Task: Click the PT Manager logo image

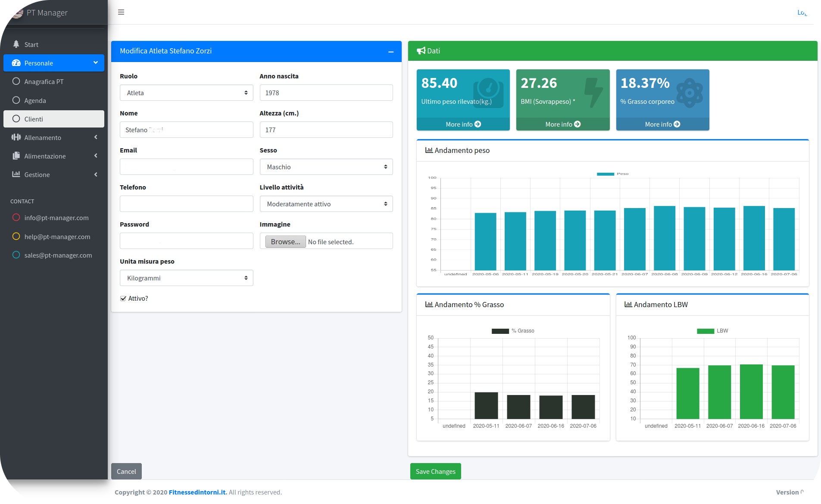Action: pos(17,13)
